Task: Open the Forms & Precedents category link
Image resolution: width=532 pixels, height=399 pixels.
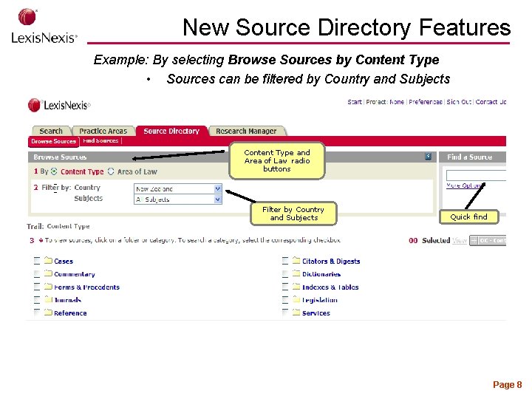Action: click(x=87, y=287)
